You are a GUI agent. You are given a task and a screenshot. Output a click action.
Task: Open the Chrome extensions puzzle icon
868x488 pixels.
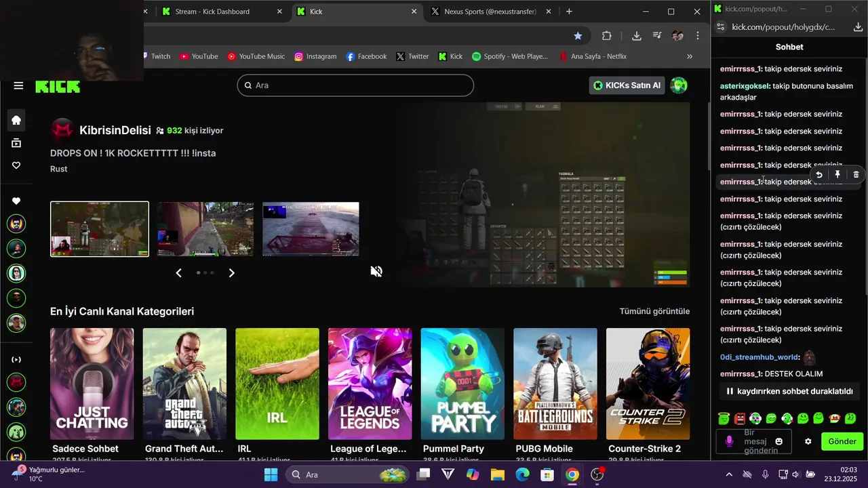tap(607, 36)
